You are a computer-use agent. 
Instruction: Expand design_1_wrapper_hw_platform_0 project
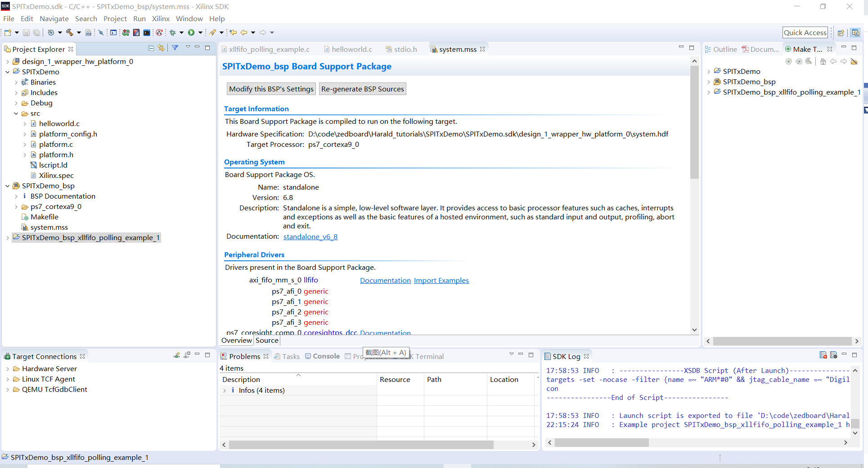pos(8,62)
